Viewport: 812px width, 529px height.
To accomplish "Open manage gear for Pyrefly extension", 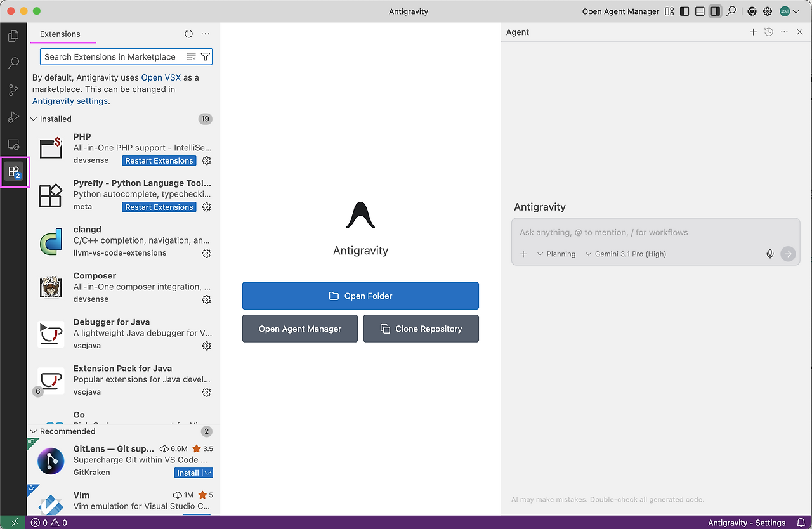I will [x=206, y=207].
